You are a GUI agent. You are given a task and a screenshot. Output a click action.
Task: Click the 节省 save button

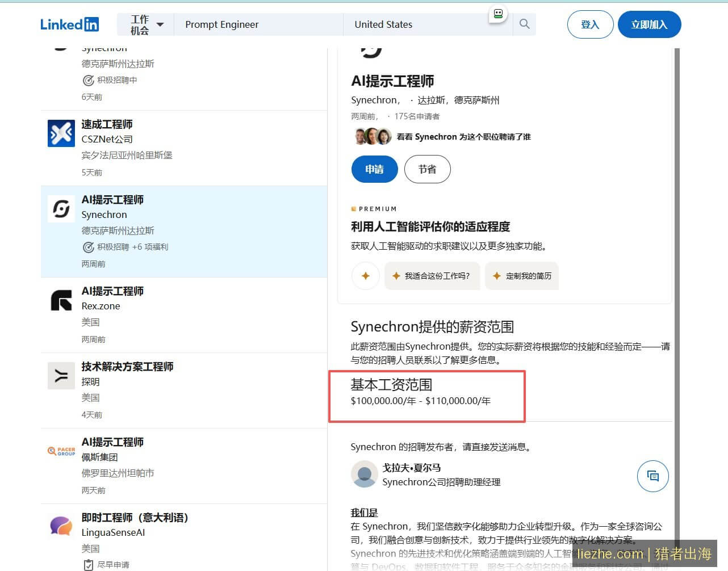[427, 169]
